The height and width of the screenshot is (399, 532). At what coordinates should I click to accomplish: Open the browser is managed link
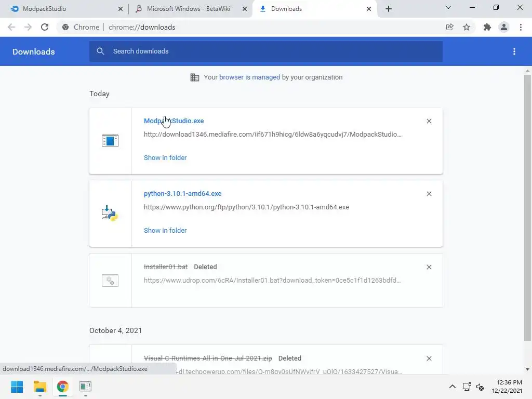click(x=250, y=77)
